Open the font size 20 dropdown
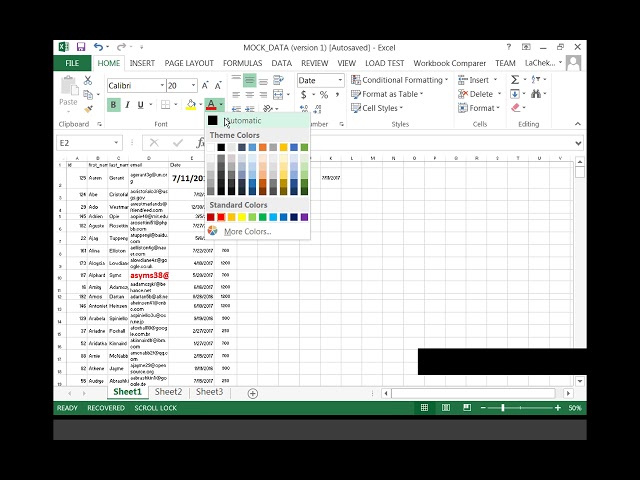640x480 pixels. point(193,85)
